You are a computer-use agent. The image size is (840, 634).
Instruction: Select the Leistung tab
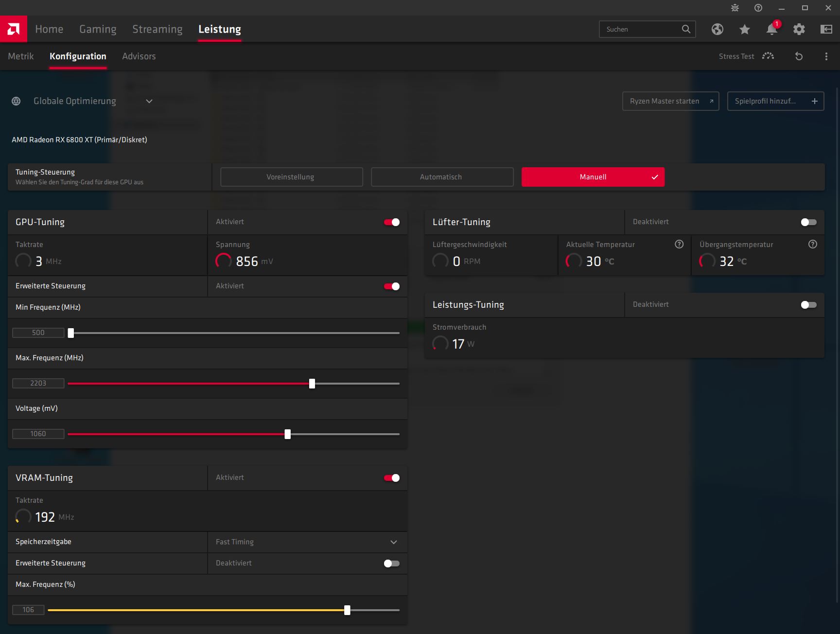220,29
